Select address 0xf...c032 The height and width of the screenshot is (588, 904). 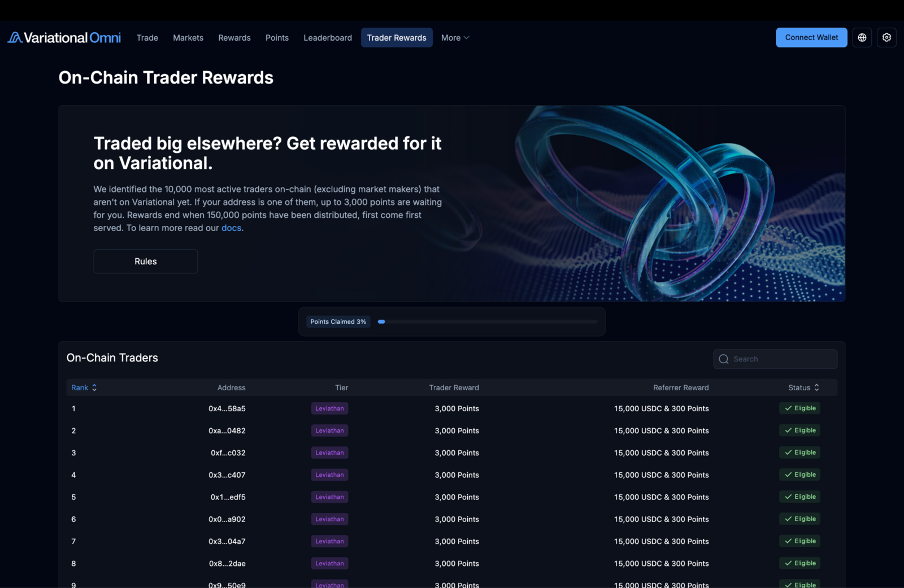pyautogui.click(x=228, y=453)
